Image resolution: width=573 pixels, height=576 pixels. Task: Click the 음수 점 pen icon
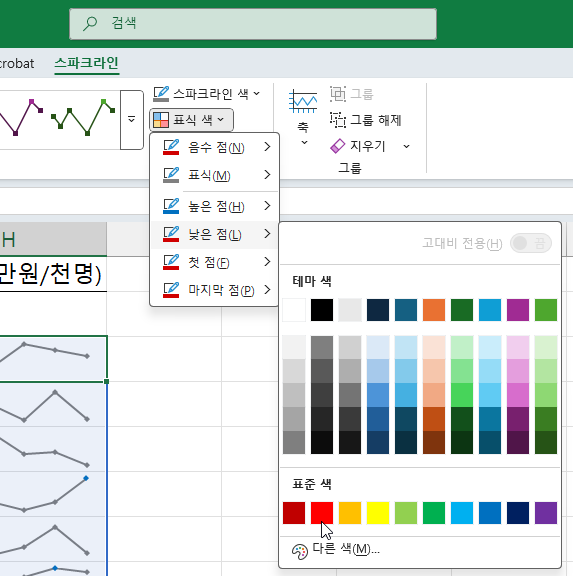click(171, 147)
